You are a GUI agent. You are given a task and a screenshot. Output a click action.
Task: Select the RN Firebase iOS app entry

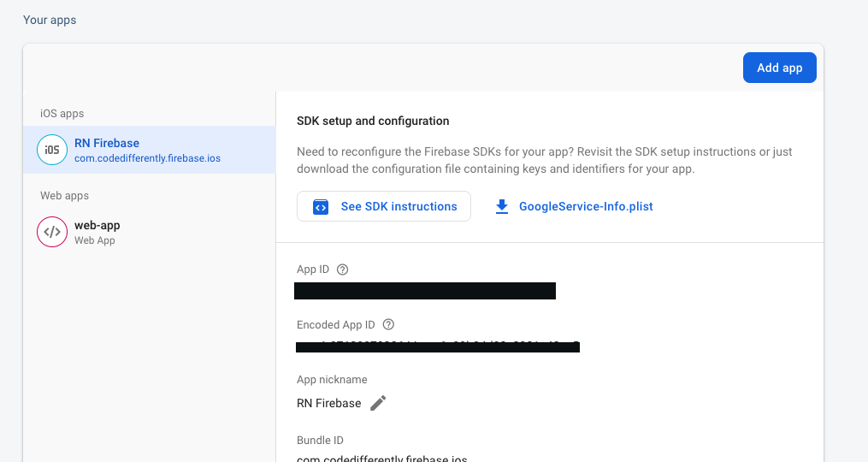[150, 150]
